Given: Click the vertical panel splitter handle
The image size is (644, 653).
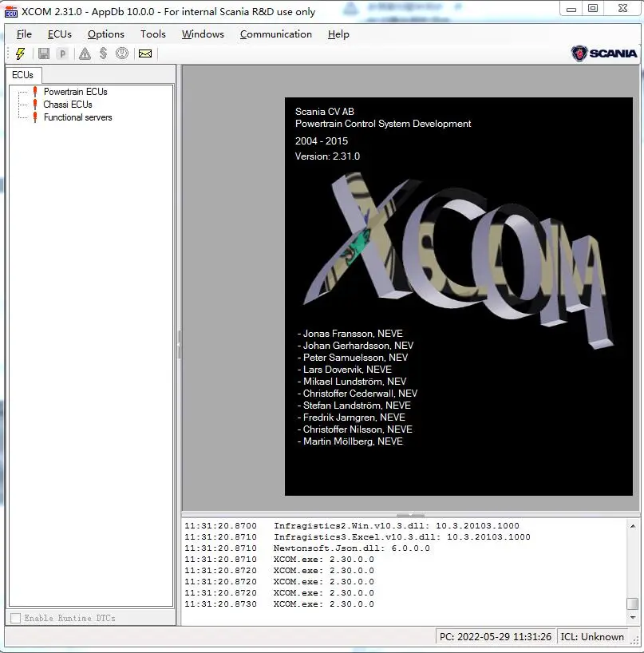Looking at the screenshot, I should click(x=180, y=345).
